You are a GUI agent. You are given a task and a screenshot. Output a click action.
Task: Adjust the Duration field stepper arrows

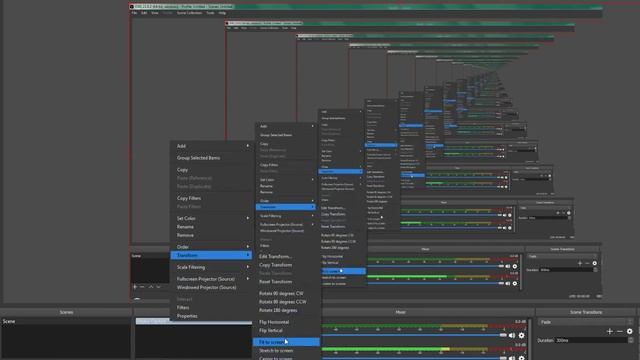[631, 340]
